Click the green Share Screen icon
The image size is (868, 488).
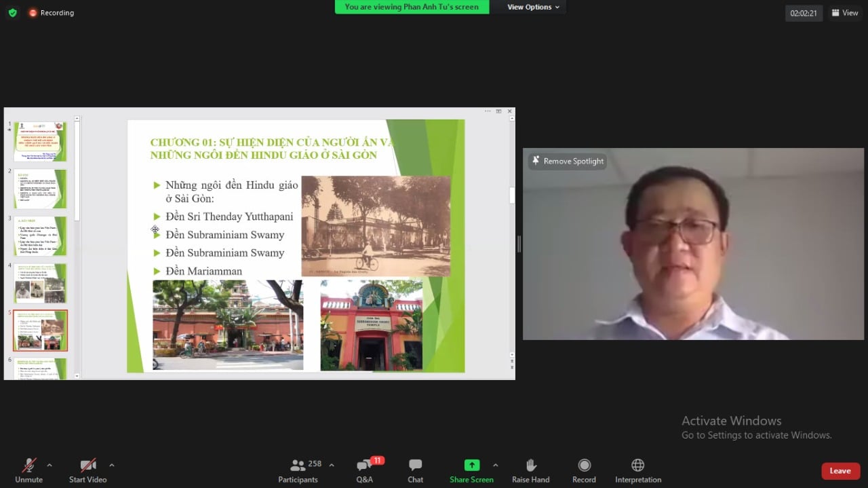(x=471, y=466)
